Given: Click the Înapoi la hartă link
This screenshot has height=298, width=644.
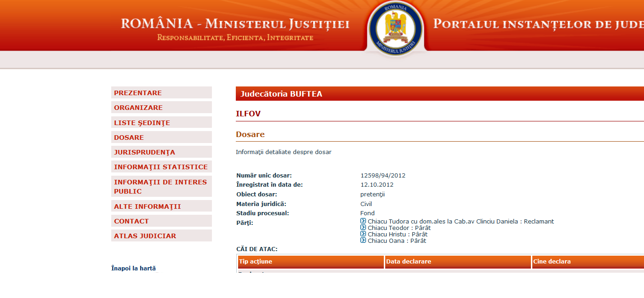Looking at the screenshot, I should coord(133,268).
